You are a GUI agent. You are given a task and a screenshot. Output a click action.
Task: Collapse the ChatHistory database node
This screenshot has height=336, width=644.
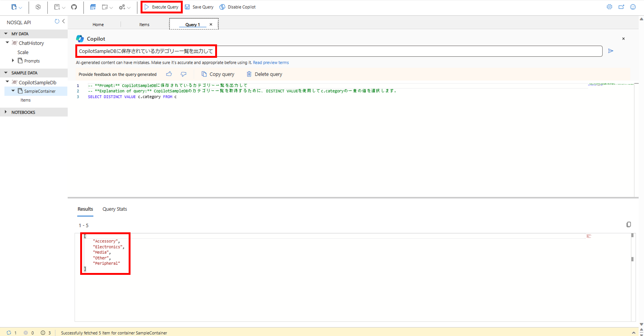pos(7,43)
